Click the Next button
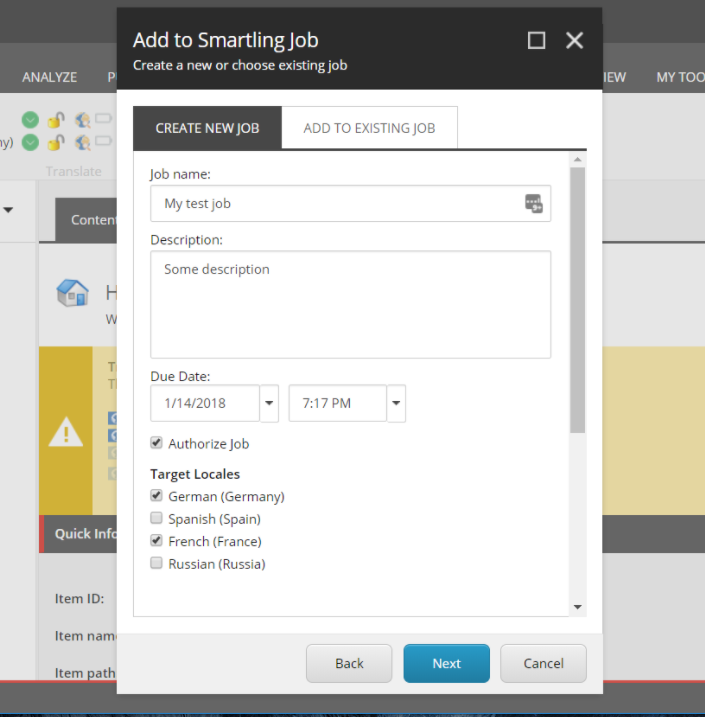 (447, 663)
